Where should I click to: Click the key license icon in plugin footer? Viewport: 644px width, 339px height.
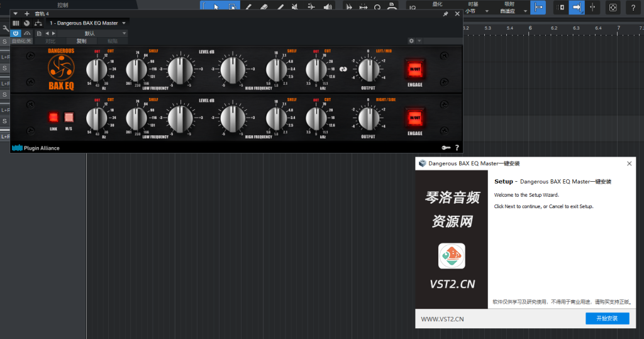pos(446,148)
